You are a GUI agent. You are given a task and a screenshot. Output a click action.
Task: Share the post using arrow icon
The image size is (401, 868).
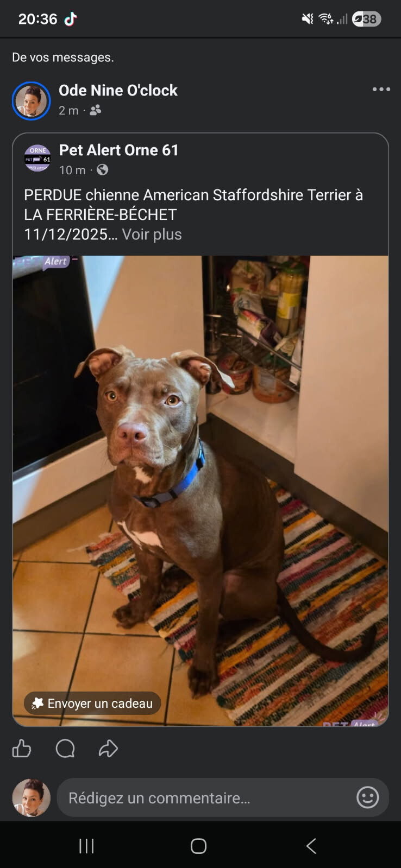coord(108,749)
